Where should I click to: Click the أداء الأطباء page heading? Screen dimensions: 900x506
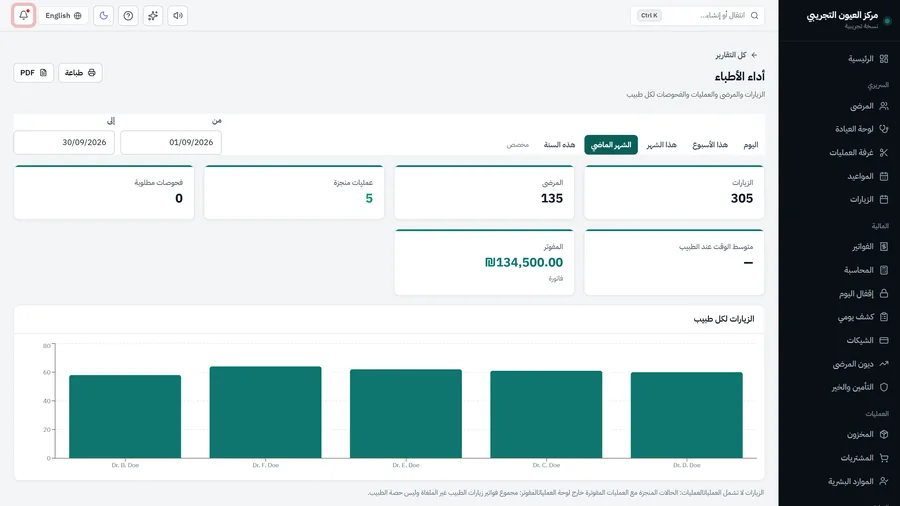point(739,76)
